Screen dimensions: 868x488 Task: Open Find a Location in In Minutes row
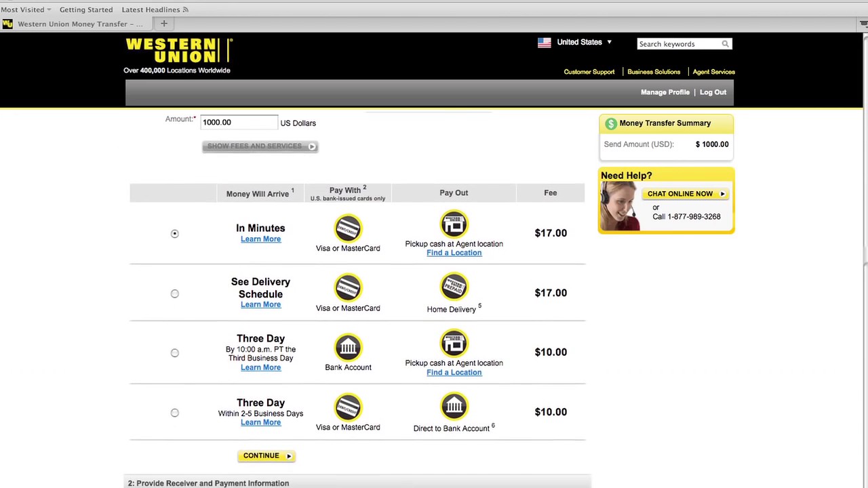pyautogui.click(x=454, y=253)
